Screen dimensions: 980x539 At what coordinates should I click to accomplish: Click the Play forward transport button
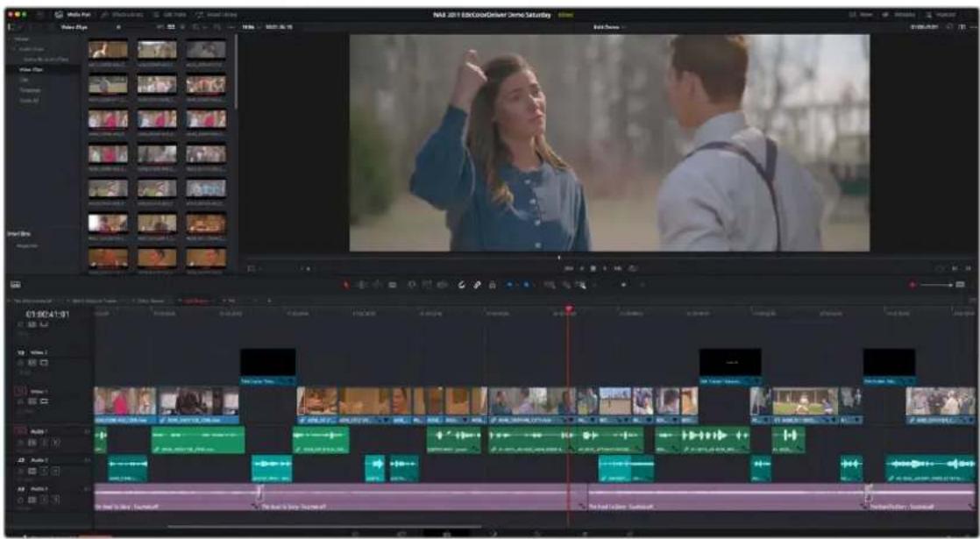point(605,268)
